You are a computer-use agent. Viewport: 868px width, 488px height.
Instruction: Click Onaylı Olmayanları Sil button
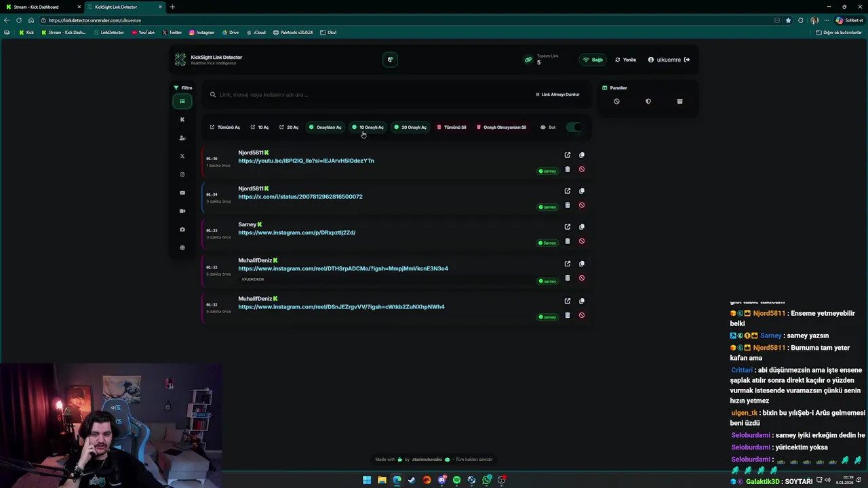(x=502, y=127)
